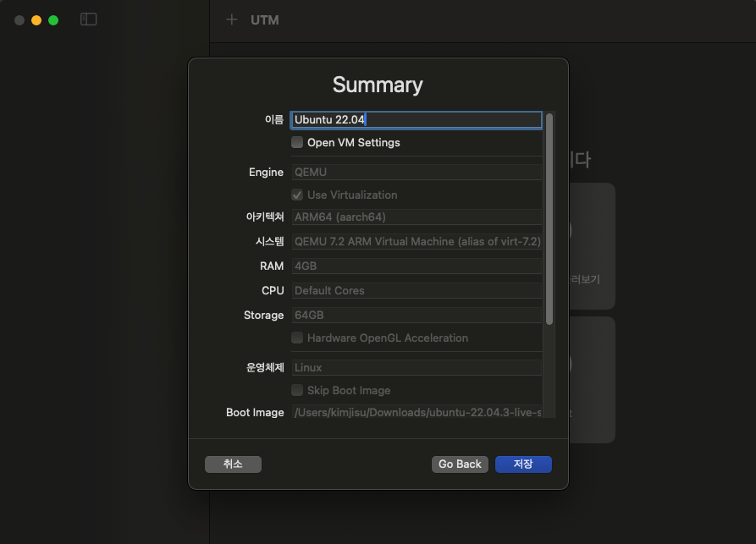
Task: Click the Engine field showing QEMU
Action: pyautogui.click(x=417, y=172)
